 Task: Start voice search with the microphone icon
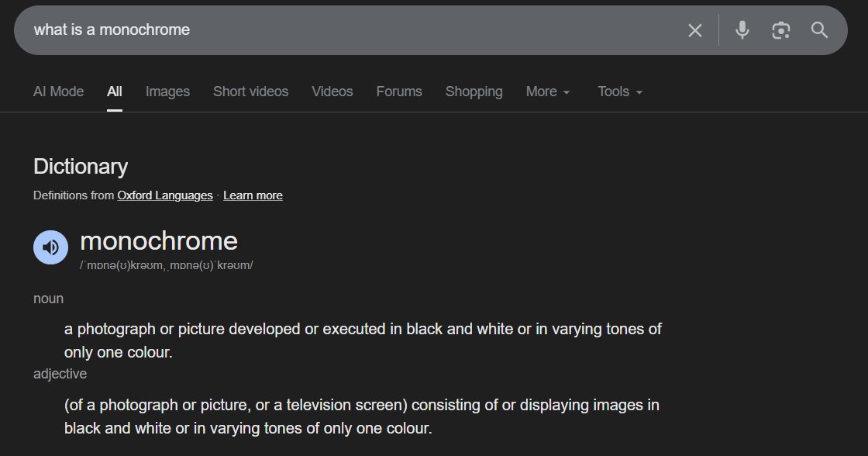point(742,30)
